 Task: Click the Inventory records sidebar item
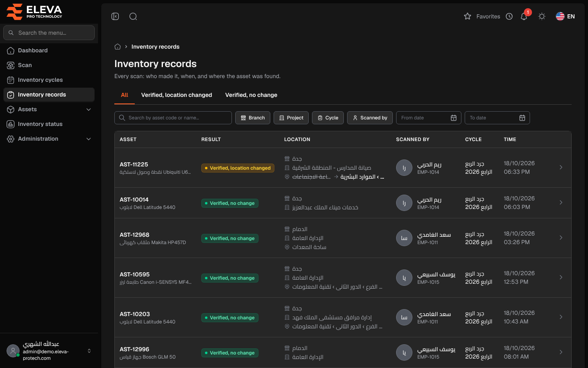(49, 94)
